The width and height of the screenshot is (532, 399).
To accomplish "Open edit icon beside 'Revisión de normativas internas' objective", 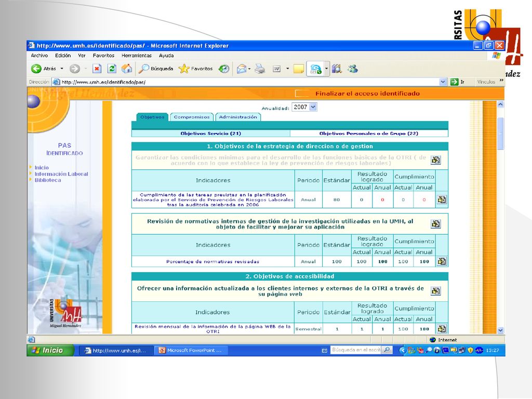I will coord(436,224).
